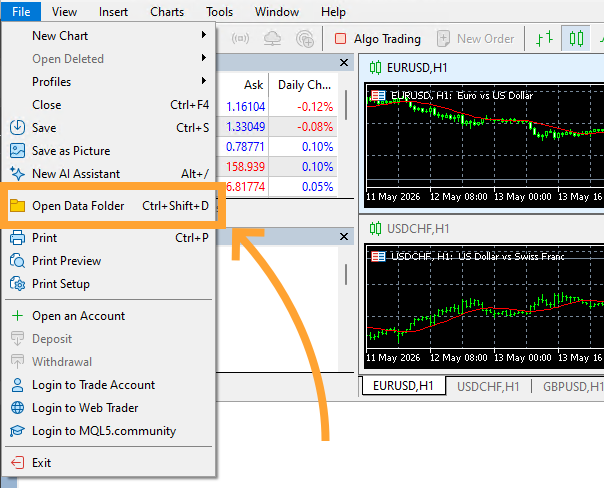This screenshot has width=604, height=488.
Task: Choose Exit from the File menu
Action: pyautogui.click(x=109, y=463)
